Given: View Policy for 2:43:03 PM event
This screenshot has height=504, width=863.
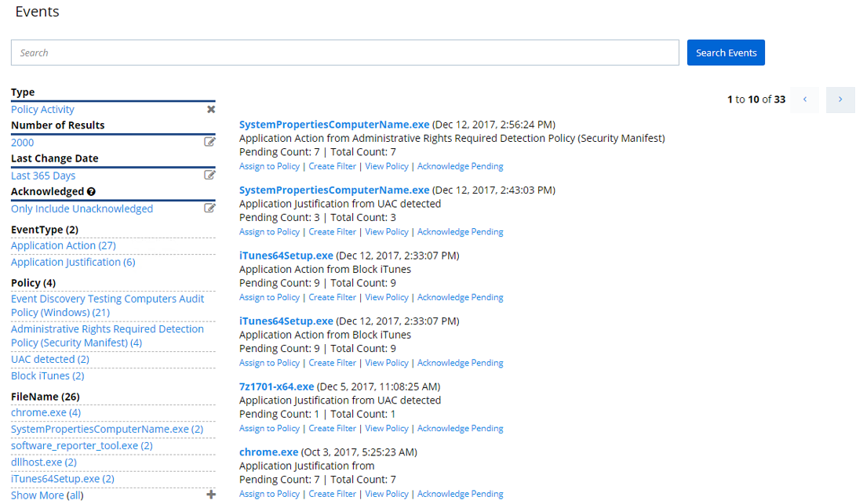Looking at the screenshot, I should coord(387,232).
